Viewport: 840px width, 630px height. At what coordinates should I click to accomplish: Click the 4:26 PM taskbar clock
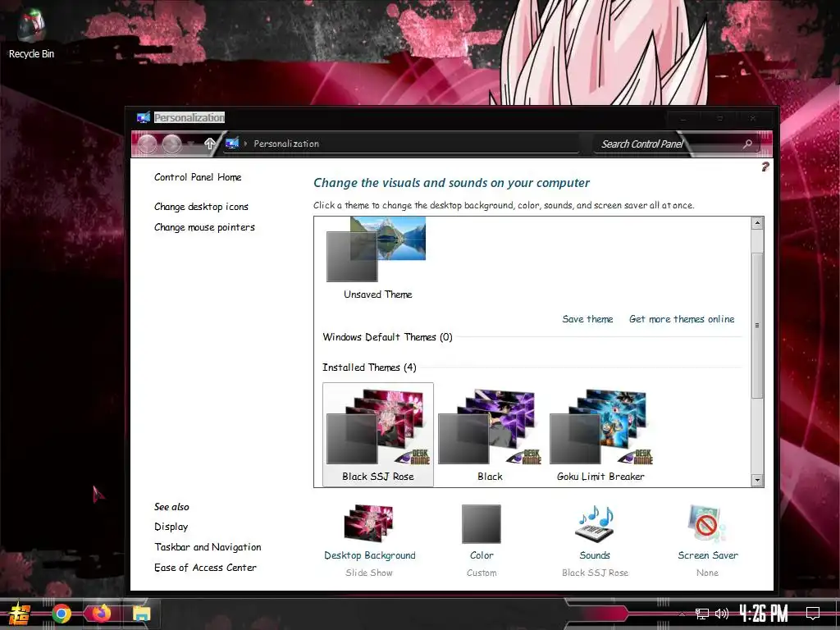[x=764, y=613]
